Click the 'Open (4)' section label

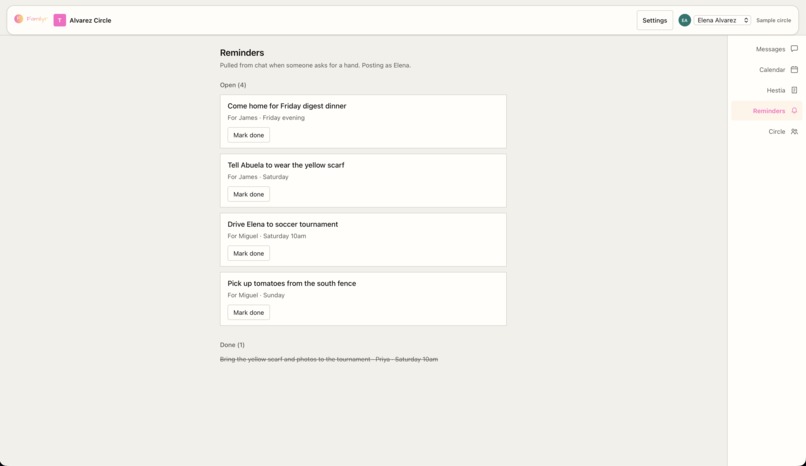coord(233,85)
